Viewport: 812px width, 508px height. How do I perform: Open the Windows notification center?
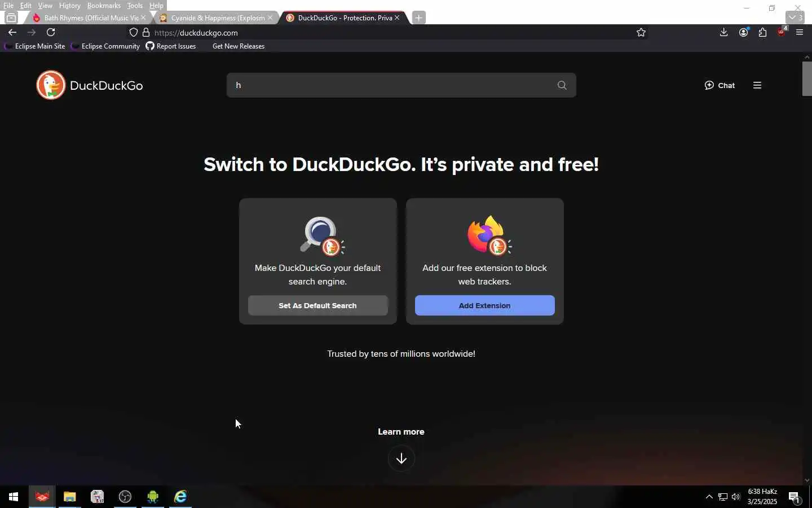pyautogui.click(x=795, y=497)
